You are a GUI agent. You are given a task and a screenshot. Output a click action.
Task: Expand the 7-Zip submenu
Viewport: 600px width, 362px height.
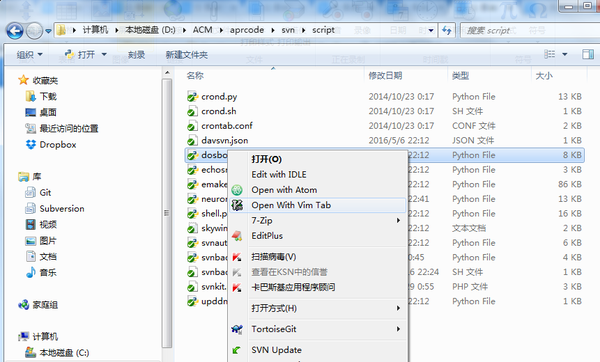(x=318, y=220)
